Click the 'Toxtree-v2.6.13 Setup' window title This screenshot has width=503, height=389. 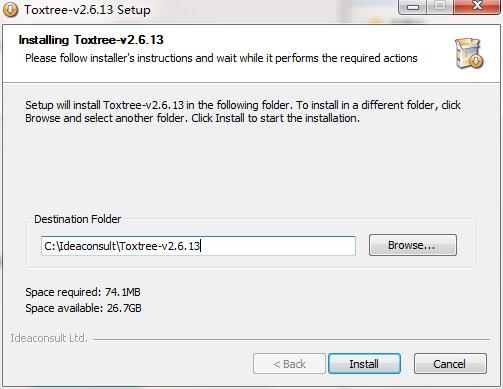(x=87, y=10)
